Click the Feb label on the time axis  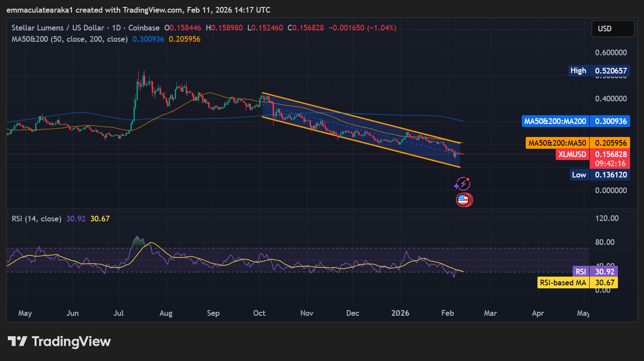point(447,313)
